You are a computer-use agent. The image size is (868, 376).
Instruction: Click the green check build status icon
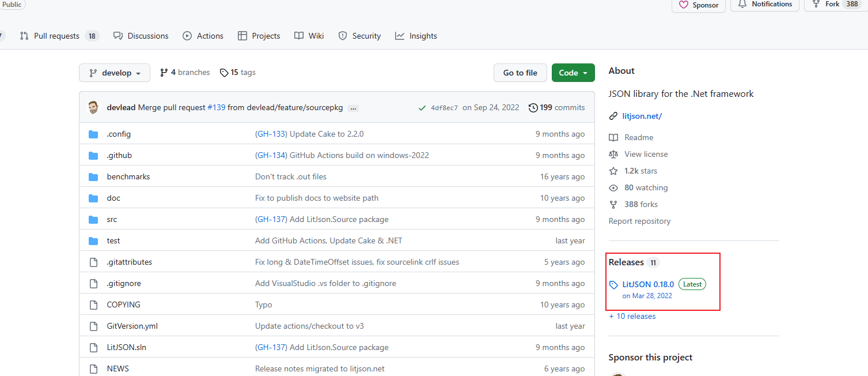pos(422,108)
